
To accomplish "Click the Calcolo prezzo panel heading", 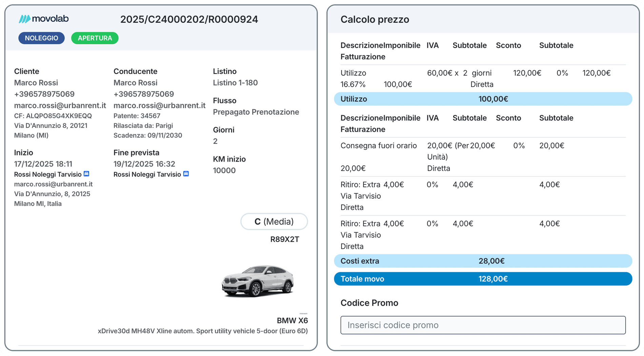I will (x=375, y=19).
